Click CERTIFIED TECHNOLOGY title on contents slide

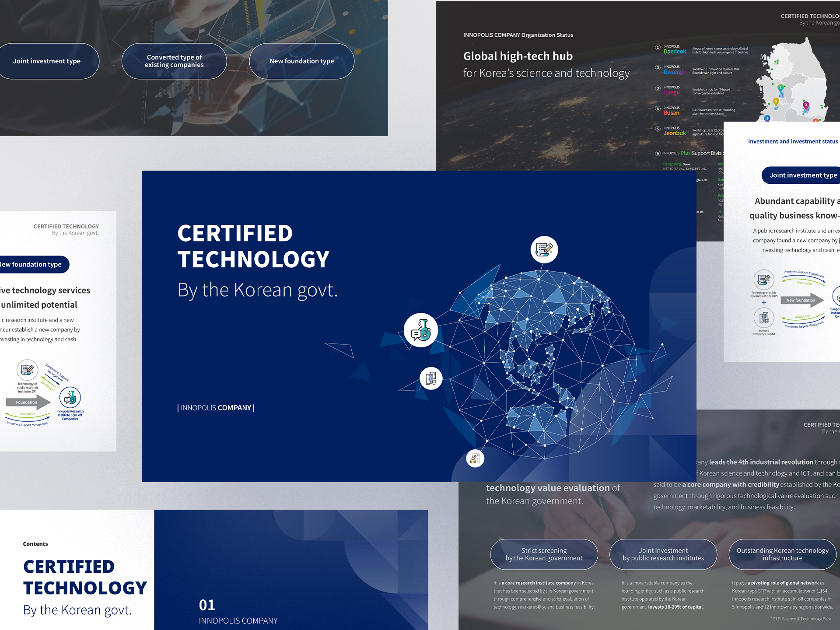pyautogui.click(x=85, y=577)
